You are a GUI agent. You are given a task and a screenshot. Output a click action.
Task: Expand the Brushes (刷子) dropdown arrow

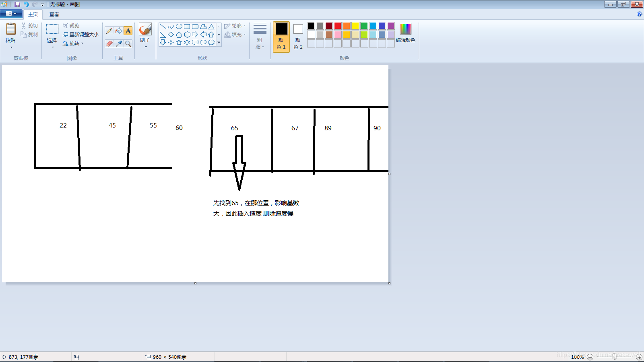tap(145, 47)
